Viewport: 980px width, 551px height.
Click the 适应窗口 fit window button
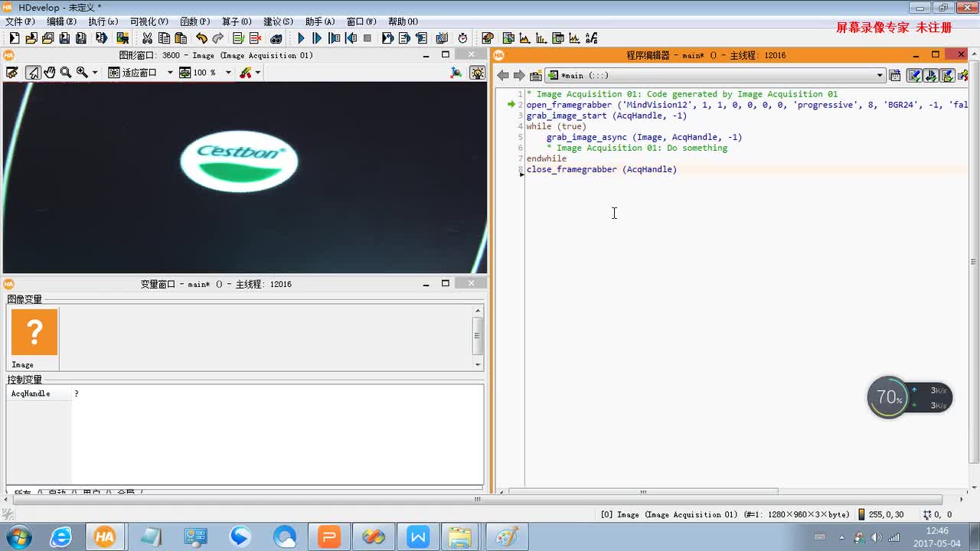(132, 73)
